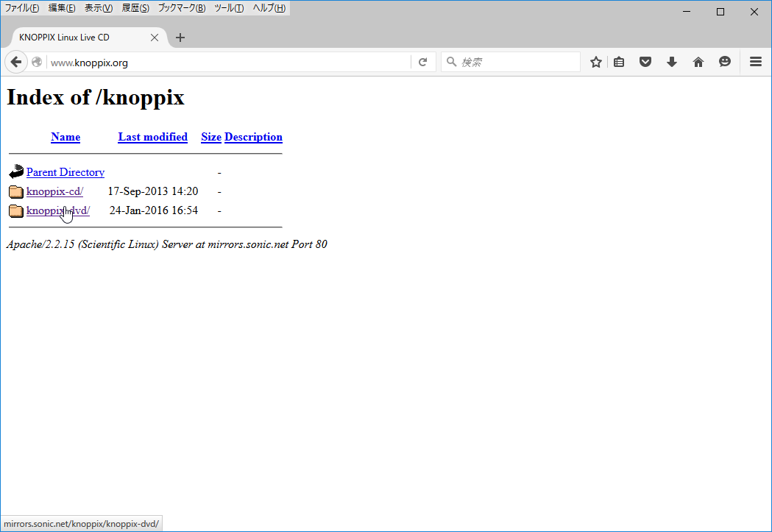The width and height of the screenshot is (772, 532).
Task: Open the hamburger menu
Action: [x=756, y=62]
